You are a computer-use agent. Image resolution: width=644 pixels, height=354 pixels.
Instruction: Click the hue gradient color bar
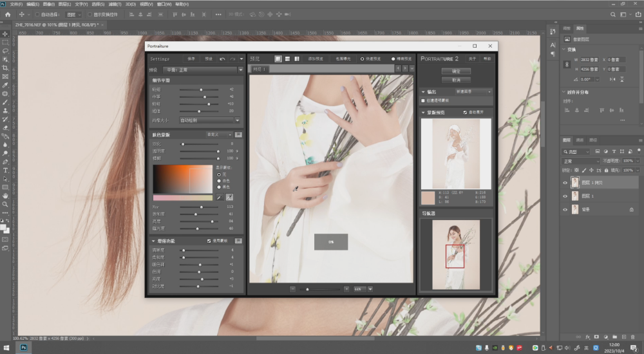(x=182, y=197)
